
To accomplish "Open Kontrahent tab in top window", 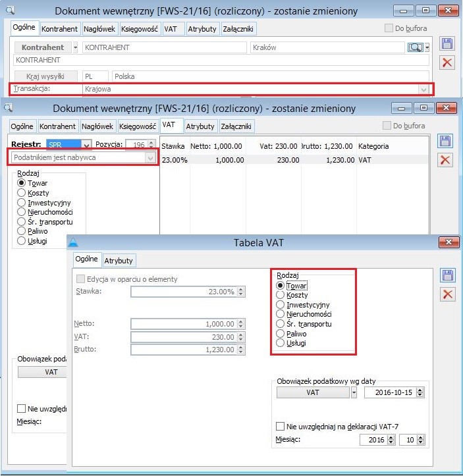I will pyautogui.click(x=59, y=29).
